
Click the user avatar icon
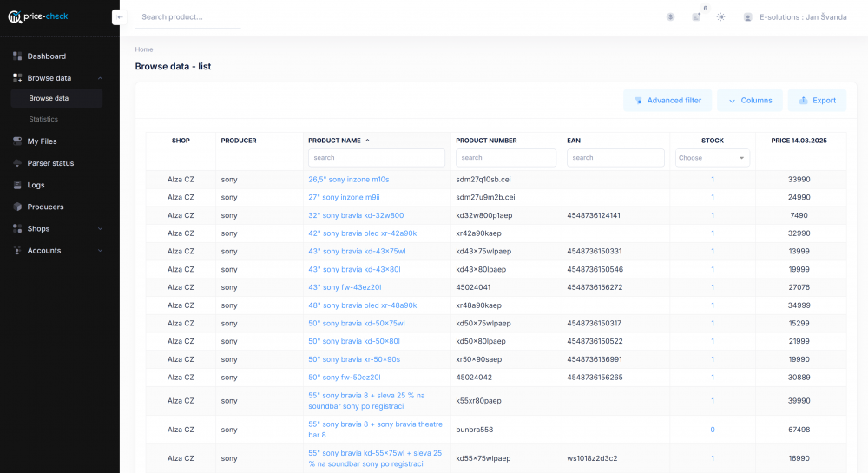pos(748,17)
